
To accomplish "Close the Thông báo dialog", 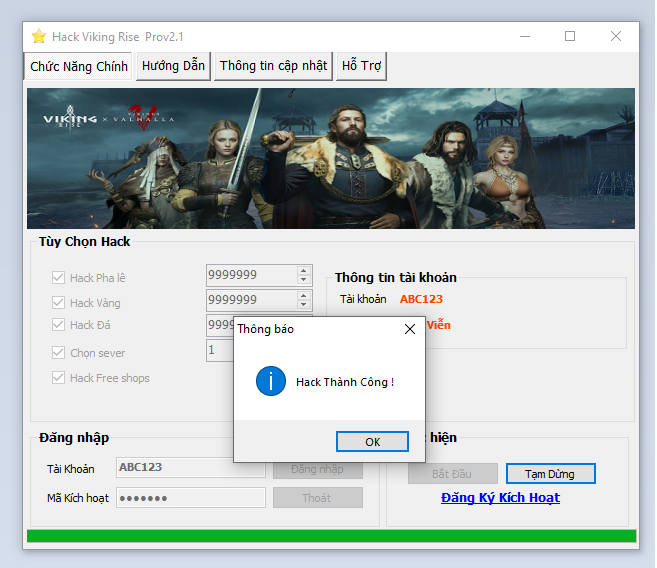I will [x=410, y=329].
